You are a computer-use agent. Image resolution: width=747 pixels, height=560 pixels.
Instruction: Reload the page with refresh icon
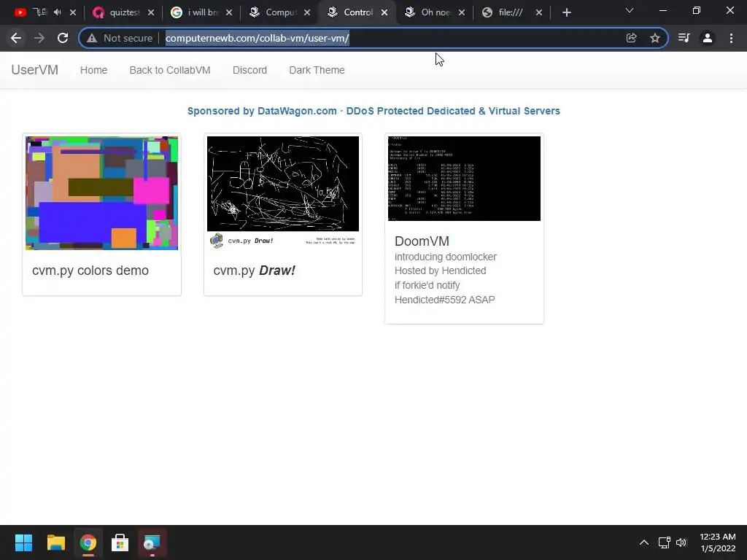click(x=63, y=38)
